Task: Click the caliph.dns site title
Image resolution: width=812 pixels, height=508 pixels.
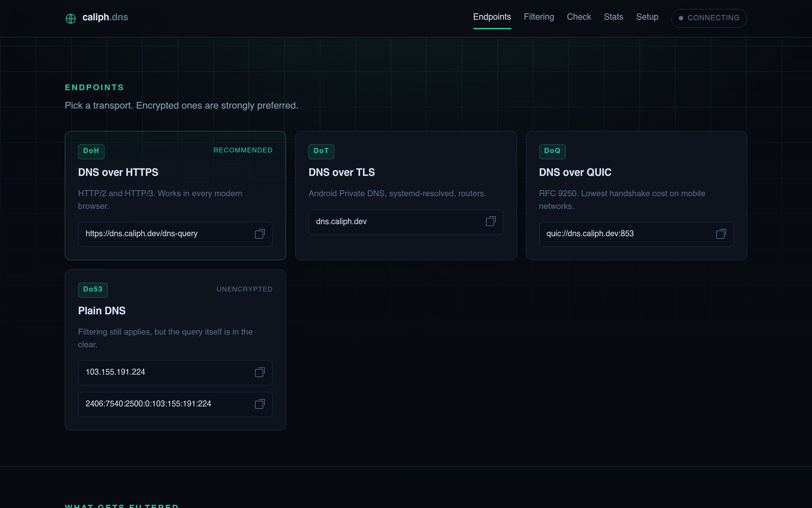Action: [105, 17]
